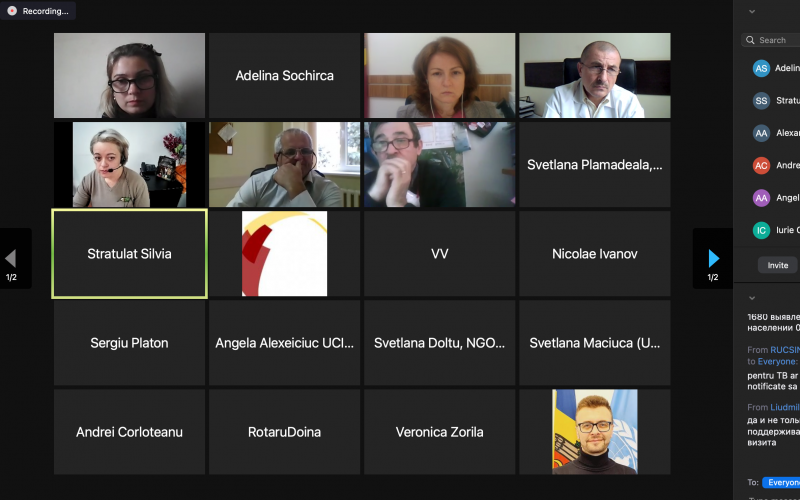The width and height of the screenshot is (800, 500).
Task: Click the RUCSIN sender name in chat
Action: pyautogui.click(x=785, y=349)
